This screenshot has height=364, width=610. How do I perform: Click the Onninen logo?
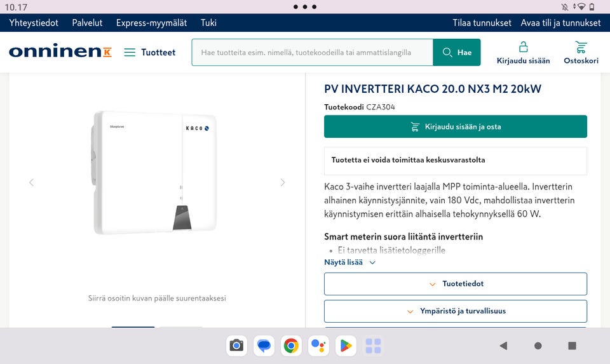[60, 51]
